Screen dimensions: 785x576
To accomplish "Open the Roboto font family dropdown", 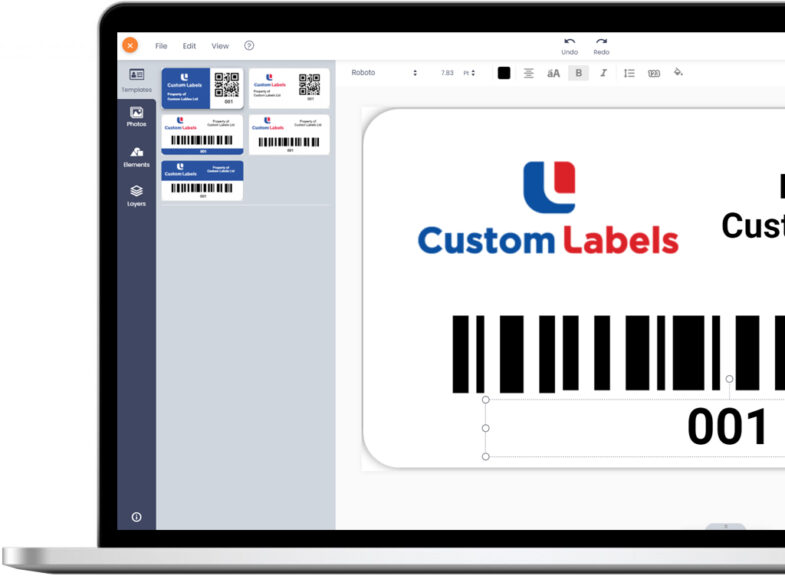I will click(x=384, y=73).
